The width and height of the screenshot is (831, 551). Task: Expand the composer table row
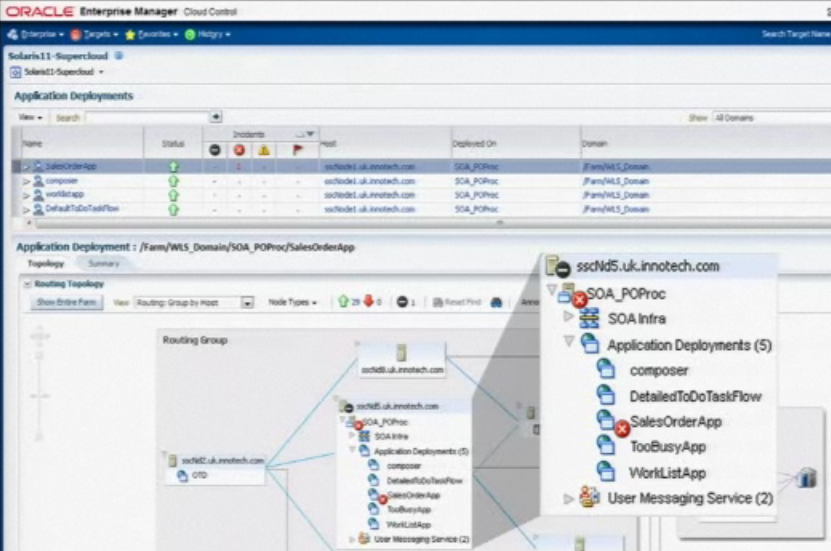(26, 181)
